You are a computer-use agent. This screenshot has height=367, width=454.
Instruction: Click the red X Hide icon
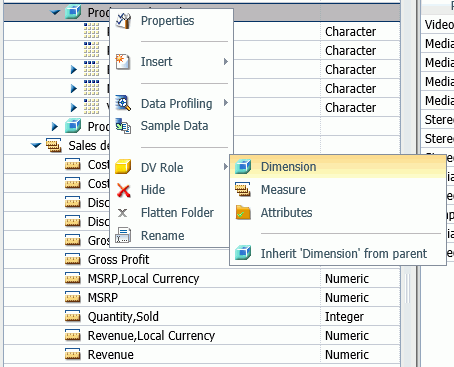pos(123,190)
